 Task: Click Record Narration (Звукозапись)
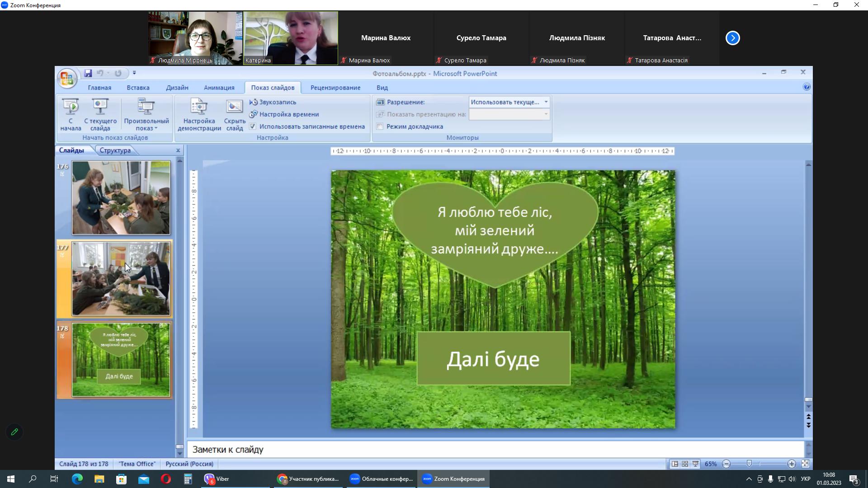(277, 102)
